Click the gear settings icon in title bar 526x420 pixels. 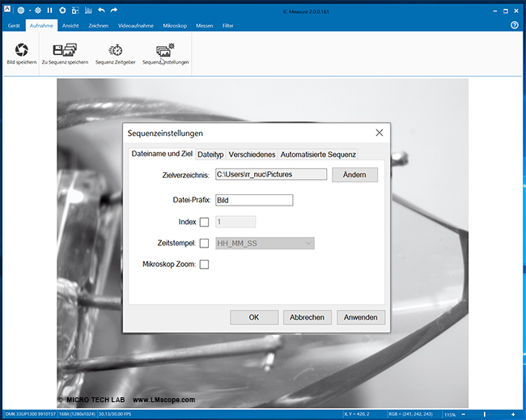tap(36, 11)
